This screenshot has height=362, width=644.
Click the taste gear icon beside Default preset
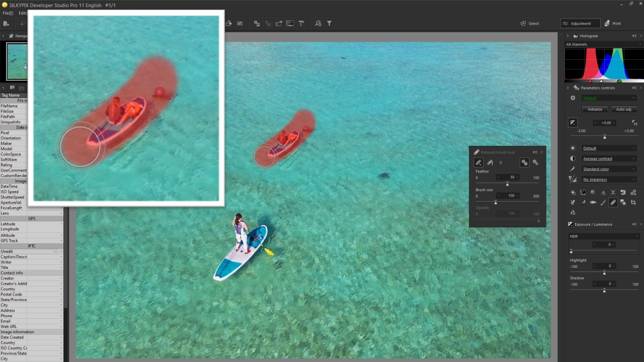tap(573, 98)
